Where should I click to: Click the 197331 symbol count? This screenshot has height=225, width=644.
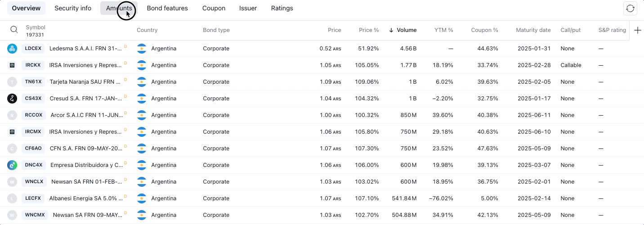click(x=35, y=35)
